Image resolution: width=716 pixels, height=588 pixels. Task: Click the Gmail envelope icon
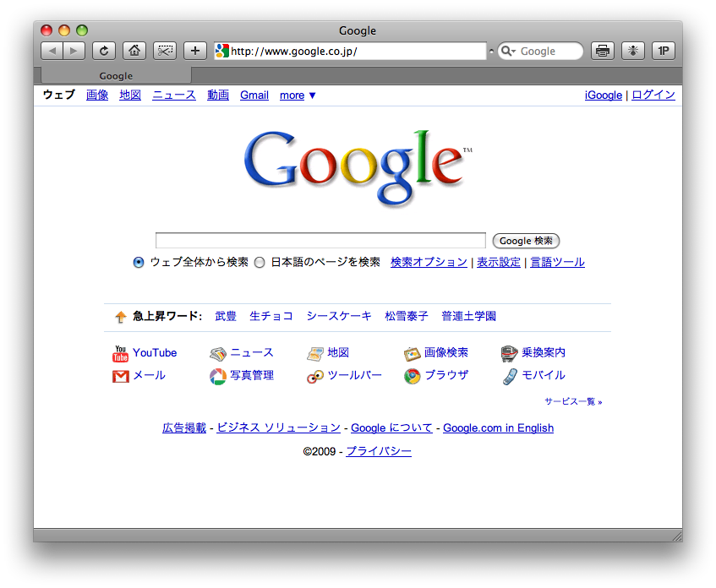click(x=121, y=376)
